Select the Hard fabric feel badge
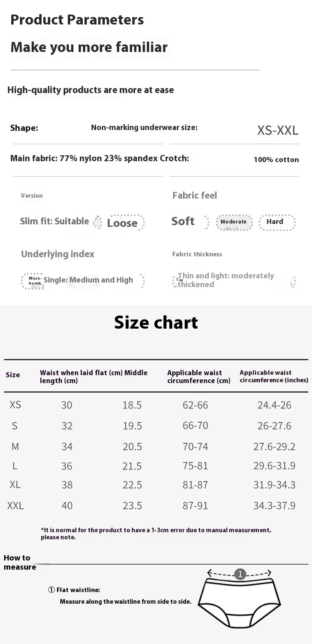 point(277,222)
